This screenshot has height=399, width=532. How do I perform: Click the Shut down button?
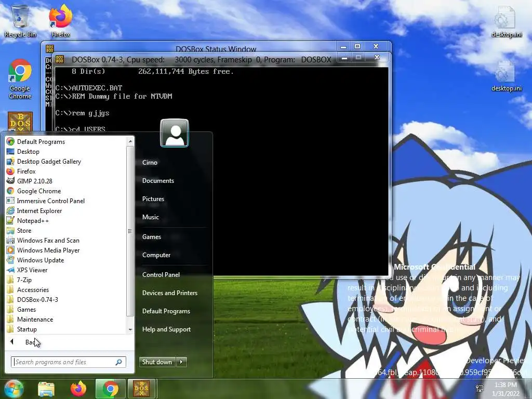157,362
